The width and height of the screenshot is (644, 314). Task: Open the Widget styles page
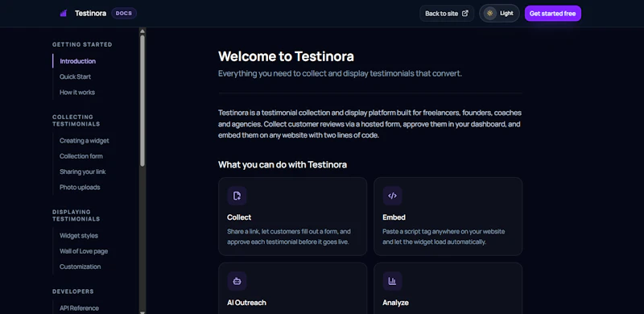coord(78,236)
